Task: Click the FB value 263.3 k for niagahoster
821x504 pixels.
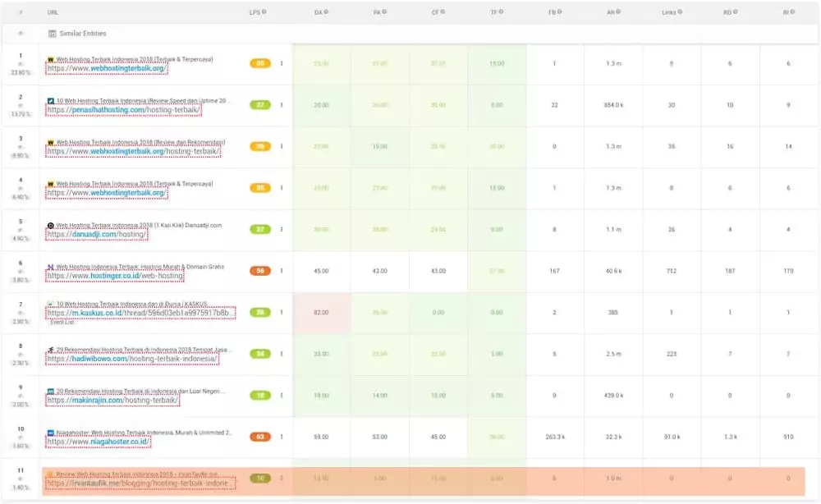Action: (x=555, y=437)
